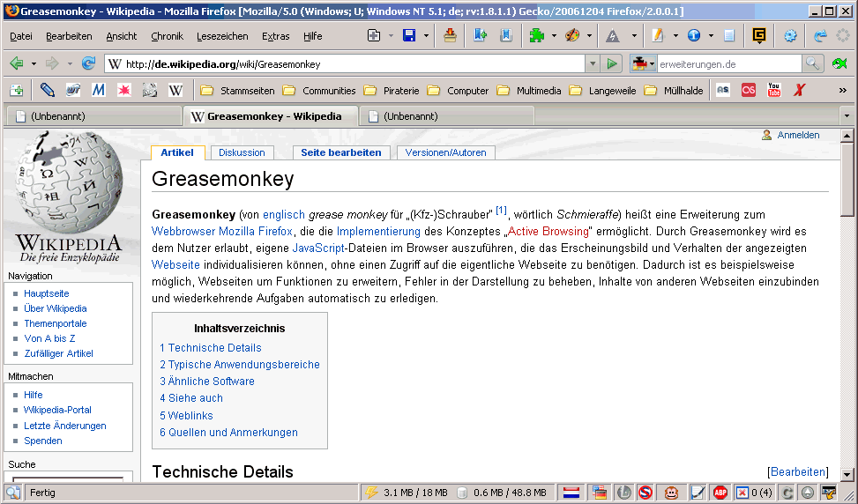Click the blue M bookmark icon
The image size is (858, 504).
click(x=98, y=90)
